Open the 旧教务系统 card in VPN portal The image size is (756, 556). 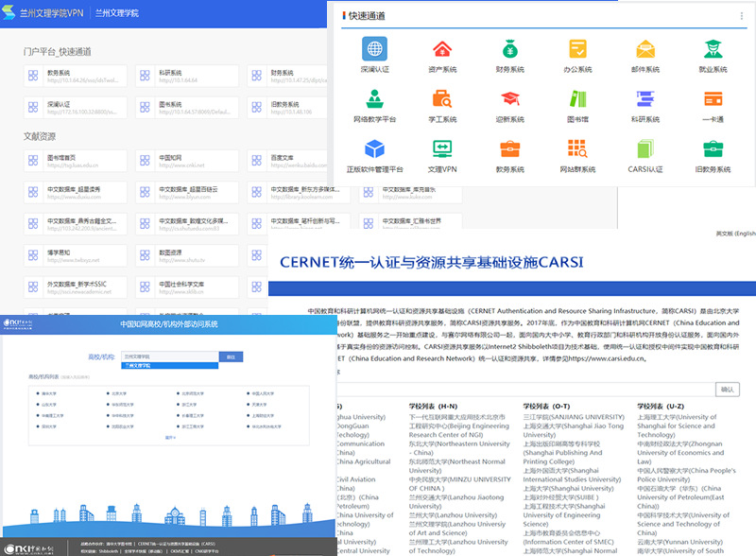pos(288,107)
